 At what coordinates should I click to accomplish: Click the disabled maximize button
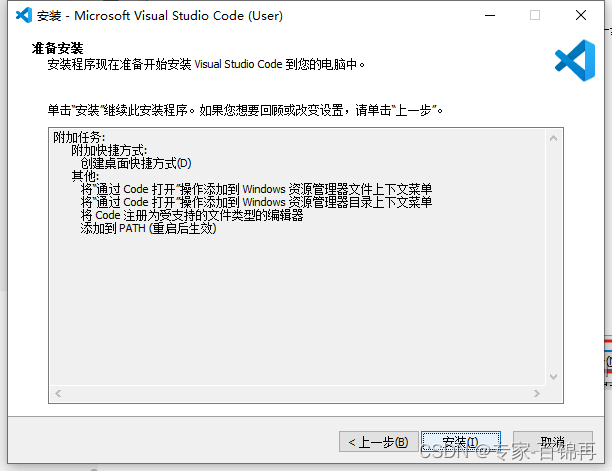[x=535, y=16]
